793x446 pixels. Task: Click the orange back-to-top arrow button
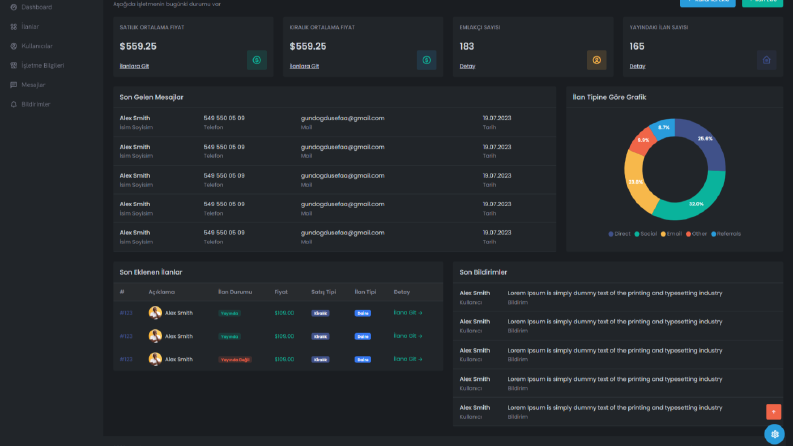point(773,412)
